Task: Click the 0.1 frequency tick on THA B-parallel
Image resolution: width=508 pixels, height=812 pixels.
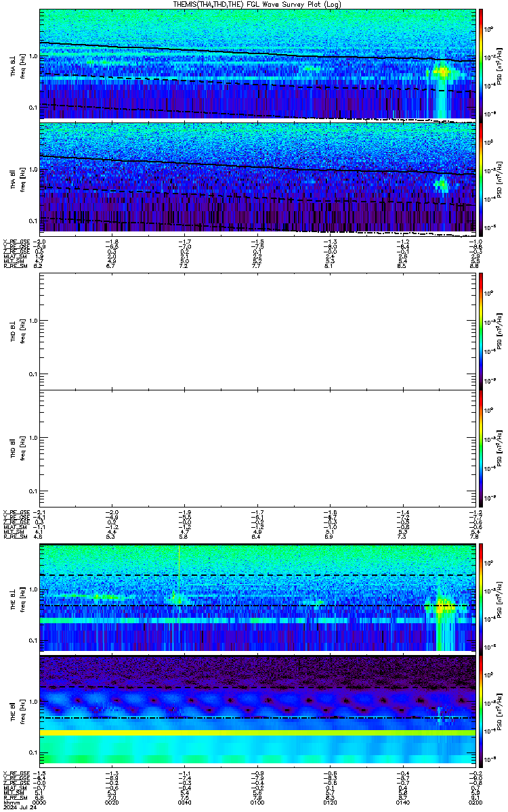Action: [33, 221]
